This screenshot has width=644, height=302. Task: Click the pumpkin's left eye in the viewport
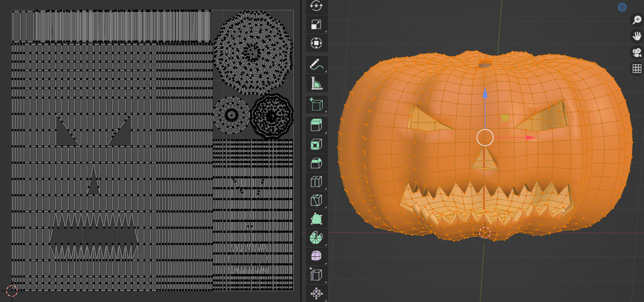427,118
